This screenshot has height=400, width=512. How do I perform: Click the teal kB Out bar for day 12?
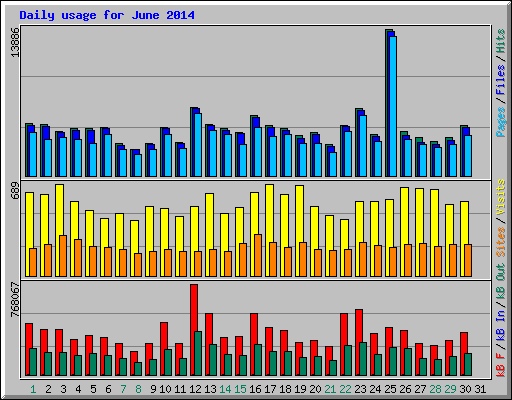(198, 353)
